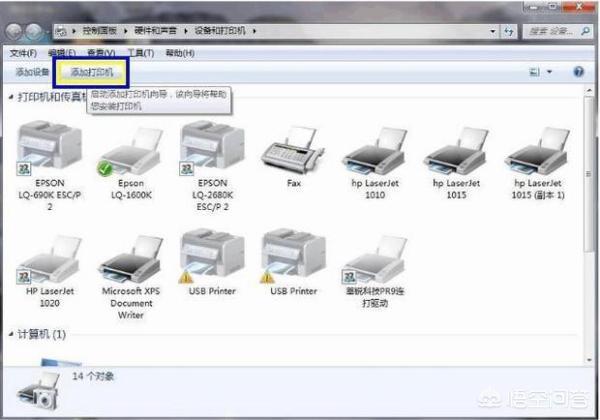Click the back navigation arrow
The height and width of the screenshot is (420, 600).
[14, 31]
